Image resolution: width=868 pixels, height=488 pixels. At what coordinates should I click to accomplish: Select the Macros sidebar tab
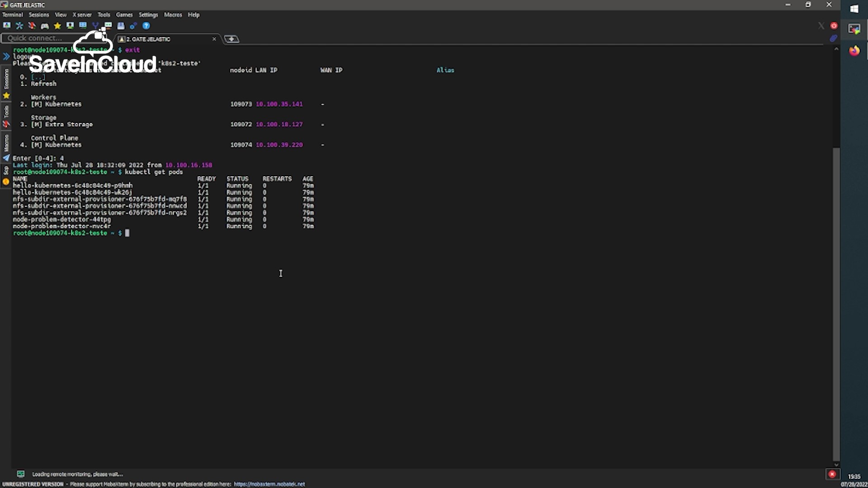[6, 144]
